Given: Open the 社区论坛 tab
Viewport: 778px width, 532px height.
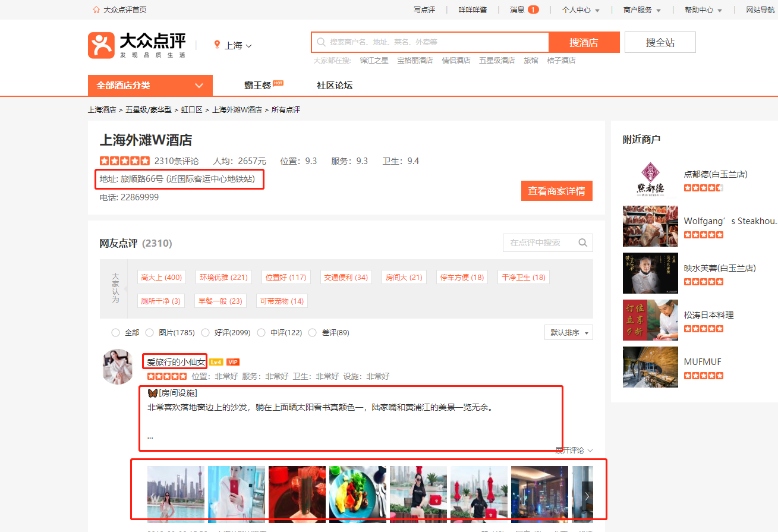Looking at the screenshot, I should click(335, 86).
